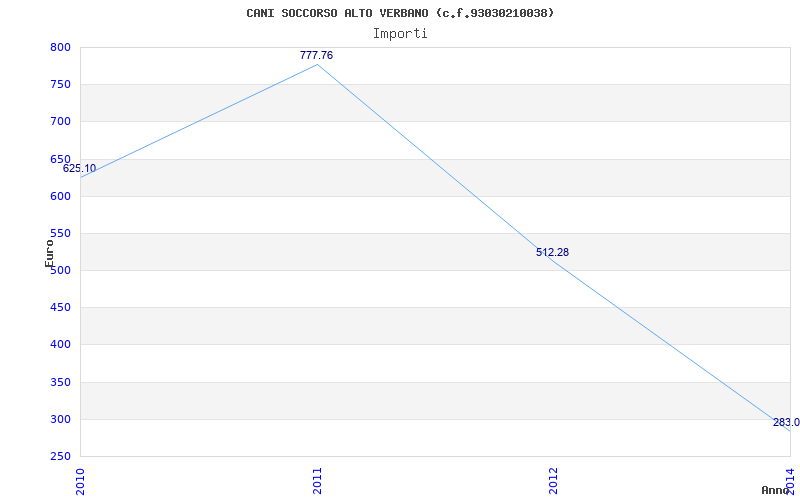Image resolution: width=800 pixels, height=500 pixels.
Task: Click the 800 y-axis tick label
Action: coord(60,47)
